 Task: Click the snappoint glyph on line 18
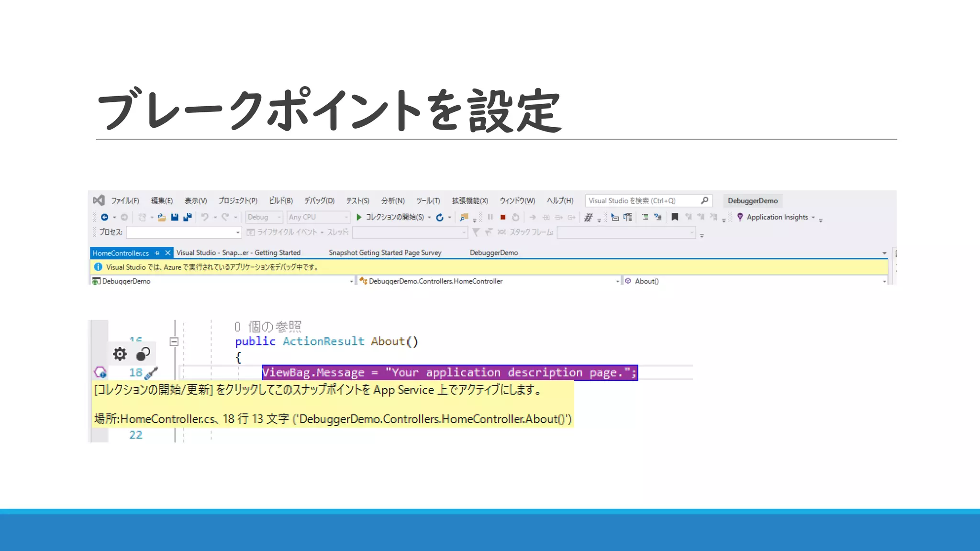(100, 372)
